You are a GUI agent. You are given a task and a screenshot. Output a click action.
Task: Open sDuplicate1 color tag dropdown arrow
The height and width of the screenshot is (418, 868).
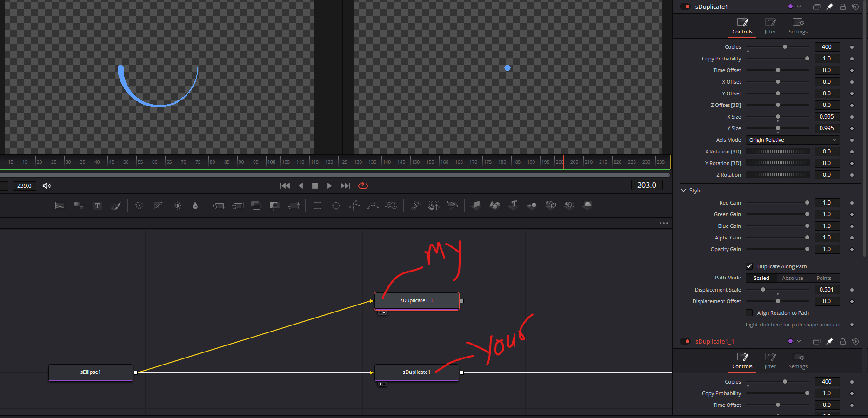pos(799,7)
